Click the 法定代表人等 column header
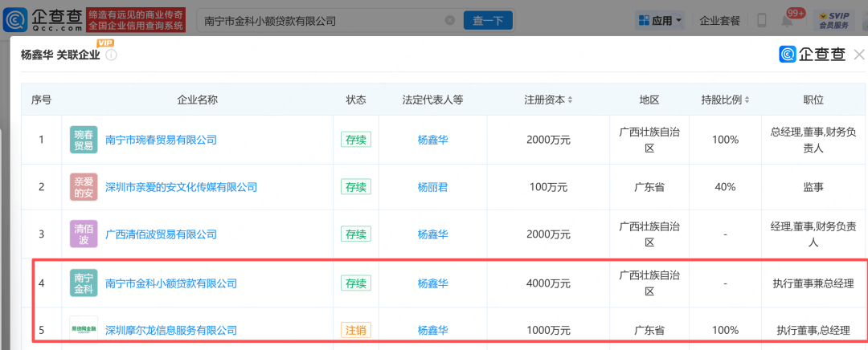The height and width of the screenshot is (350, 868). 433,100
